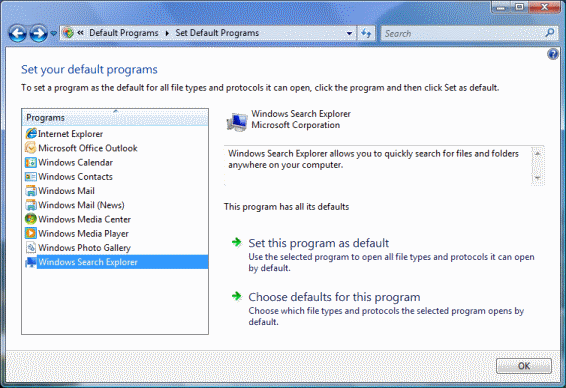Click the magnifier search icon
The width and height of the screenshot is (566, 388).
[x=550, y=33]
